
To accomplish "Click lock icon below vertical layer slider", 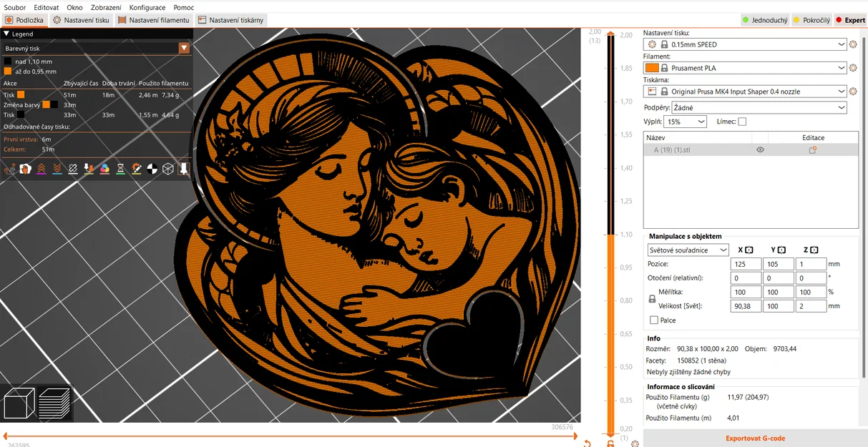I will click(x=610, y=443).
